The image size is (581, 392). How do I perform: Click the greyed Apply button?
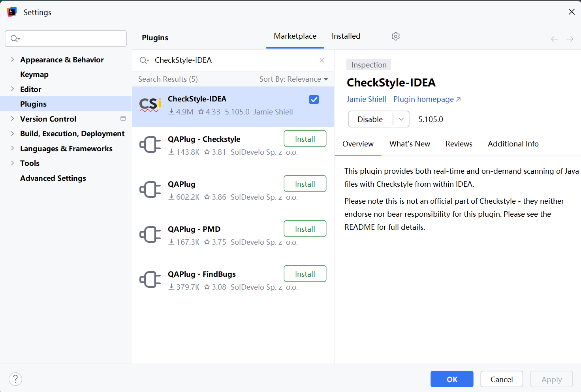click(551, 379)
